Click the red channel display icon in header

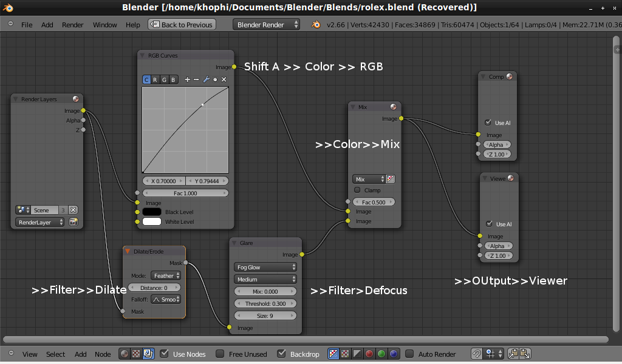coord(368,354)
